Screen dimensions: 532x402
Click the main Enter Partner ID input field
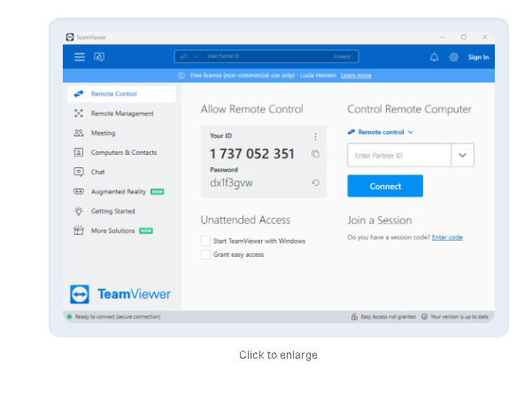tap(399, 155)
